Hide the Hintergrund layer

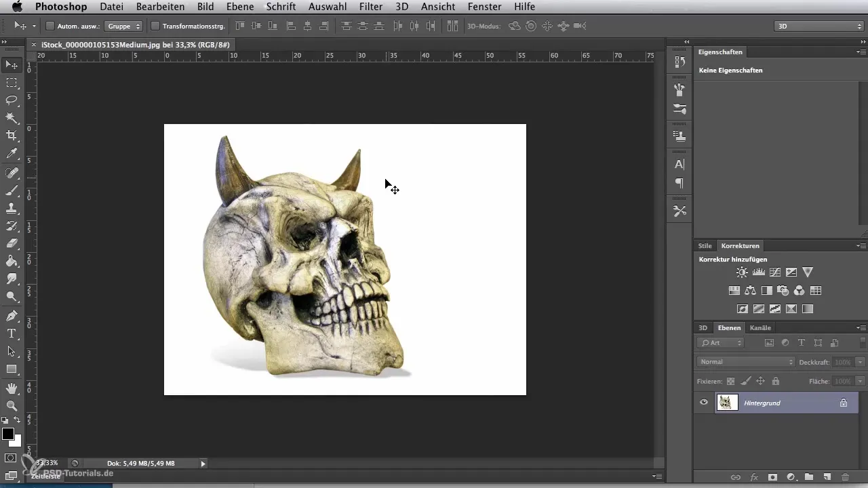click(704, 403)
